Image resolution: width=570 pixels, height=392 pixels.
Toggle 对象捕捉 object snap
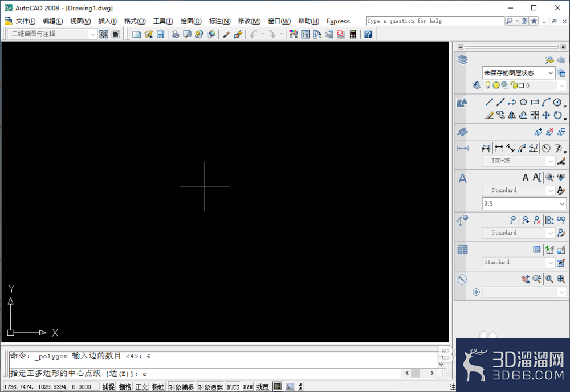[x=181, y=387]
